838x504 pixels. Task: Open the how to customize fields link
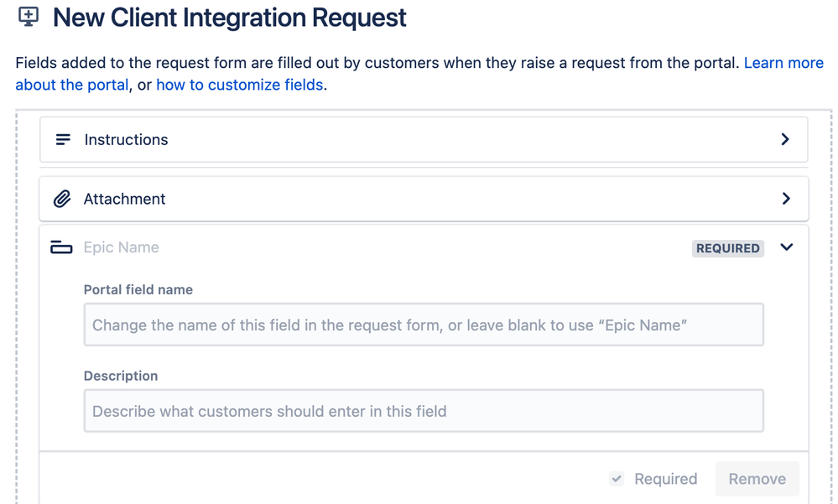click(x=239, y=85)
